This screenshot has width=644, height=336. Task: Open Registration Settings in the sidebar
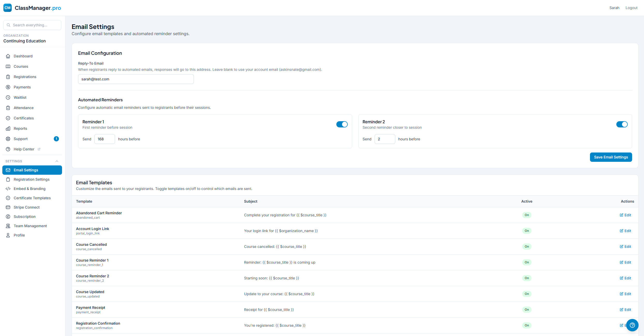coord(32,179)
